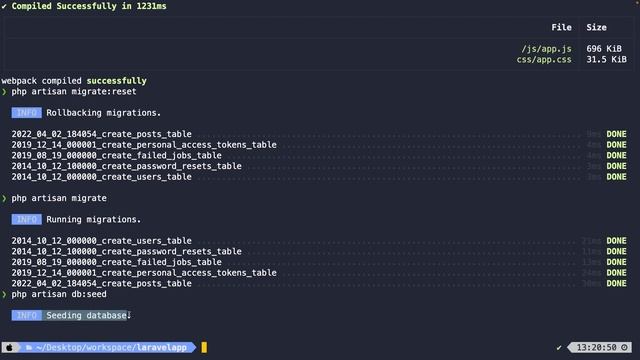Click the folder icon in prompt path
The image size is (640, 360).
29,348
